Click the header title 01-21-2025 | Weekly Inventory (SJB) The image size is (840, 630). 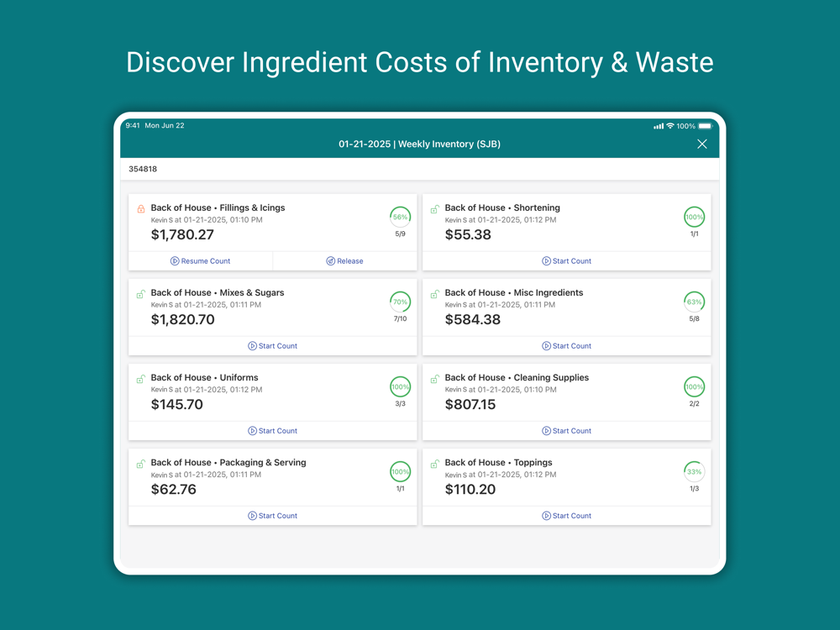[x=419, y=144]
